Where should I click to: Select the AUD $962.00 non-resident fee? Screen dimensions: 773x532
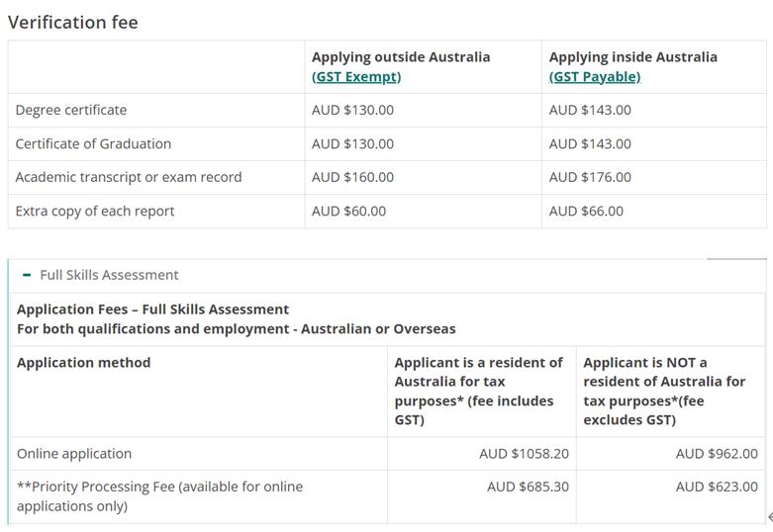[717, 454]
